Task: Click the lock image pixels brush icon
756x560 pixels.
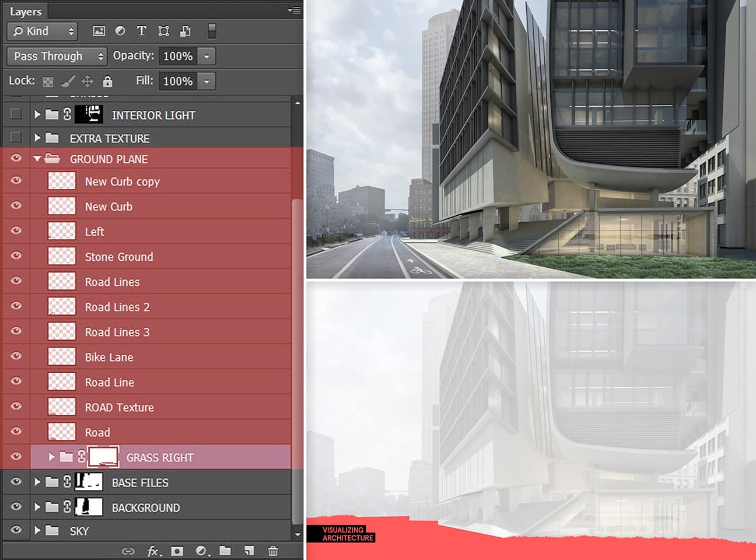Action: [x=68, y=81]
